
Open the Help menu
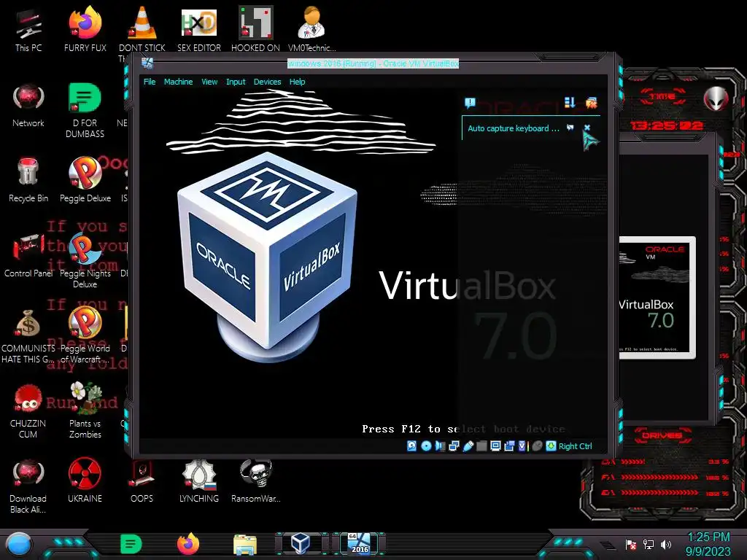tap(298, 82)
